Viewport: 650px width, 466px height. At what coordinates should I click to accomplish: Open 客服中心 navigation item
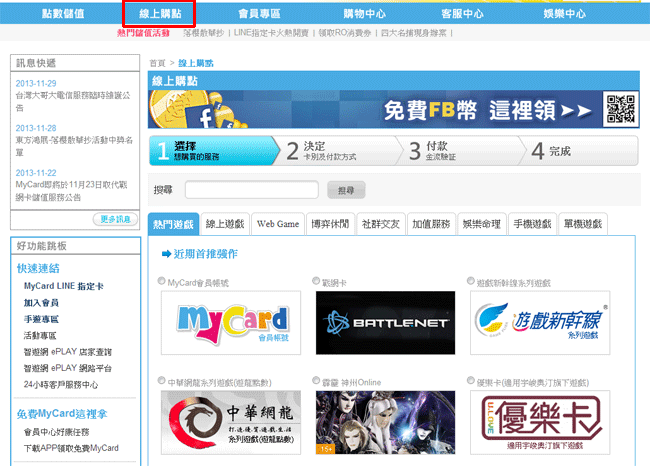pyautogui.click(x=462, y=14)
